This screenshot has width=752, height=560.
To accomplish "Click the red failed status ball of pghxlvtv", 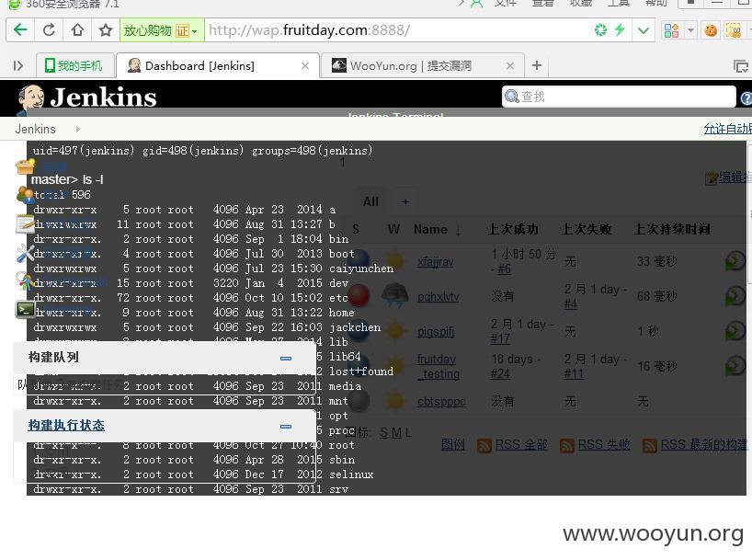I will (x=359, y=295).
